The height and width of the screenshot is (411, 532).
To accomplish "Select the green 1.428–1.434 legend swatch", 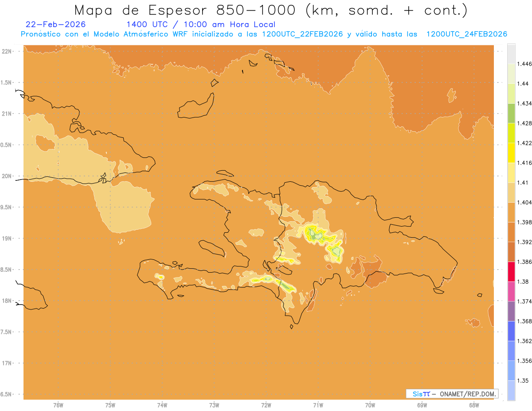I will tap(511, 113).
